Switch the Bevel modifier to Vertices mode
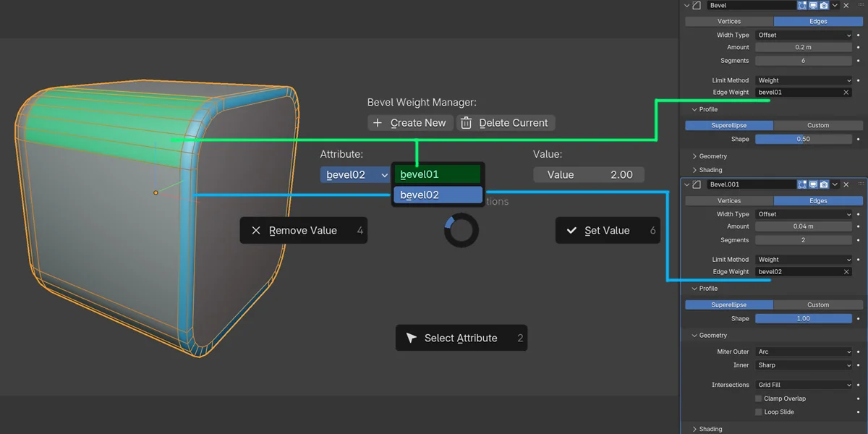 click(x=728, y=21)
